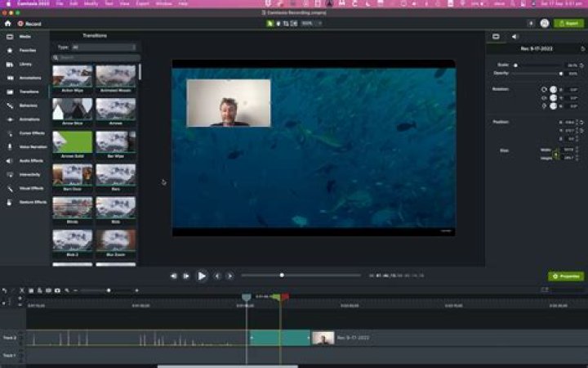This screenshot has height=368, width=588.
Task: Select the Blur Zoom transition thumbnail
Action: [116, 240]
